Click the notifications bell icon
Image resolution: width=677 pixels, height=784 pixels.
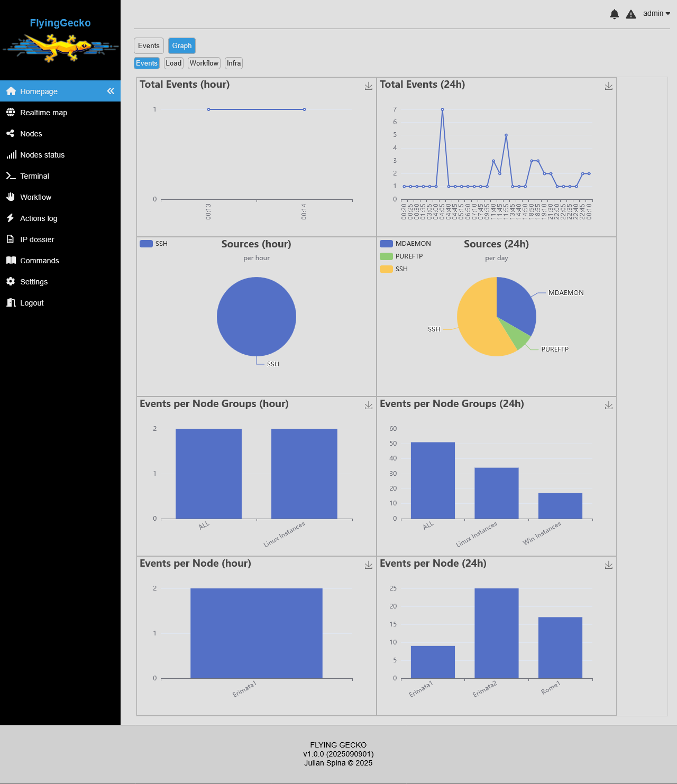614,14
